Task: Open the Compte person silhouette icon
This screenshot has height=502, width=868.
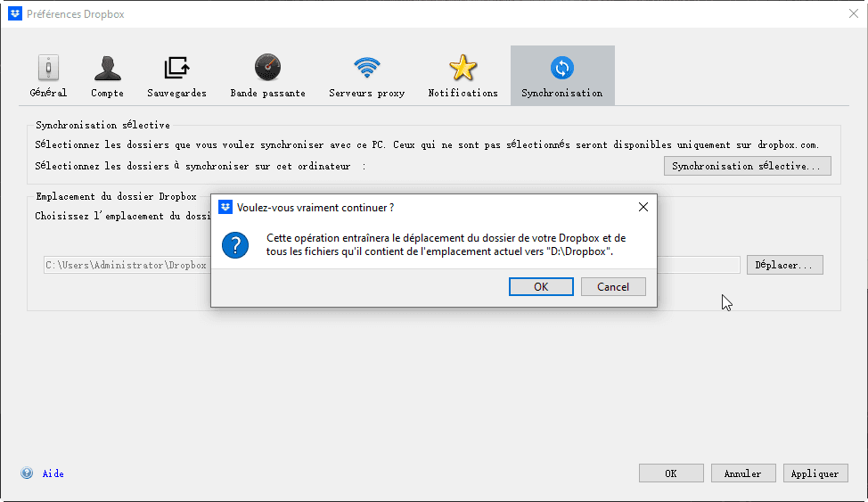Action: point(107,69)
